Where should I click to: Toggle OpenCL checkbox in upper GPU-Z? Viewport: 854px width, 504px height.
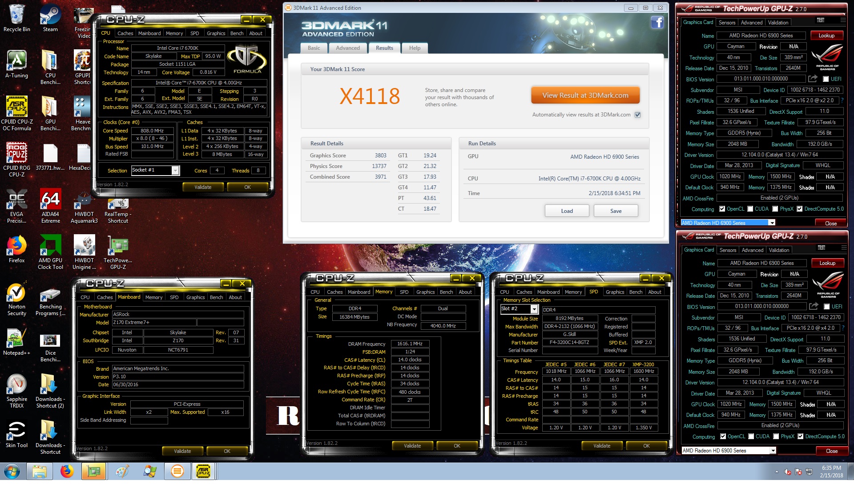click(x=722, y=209)
